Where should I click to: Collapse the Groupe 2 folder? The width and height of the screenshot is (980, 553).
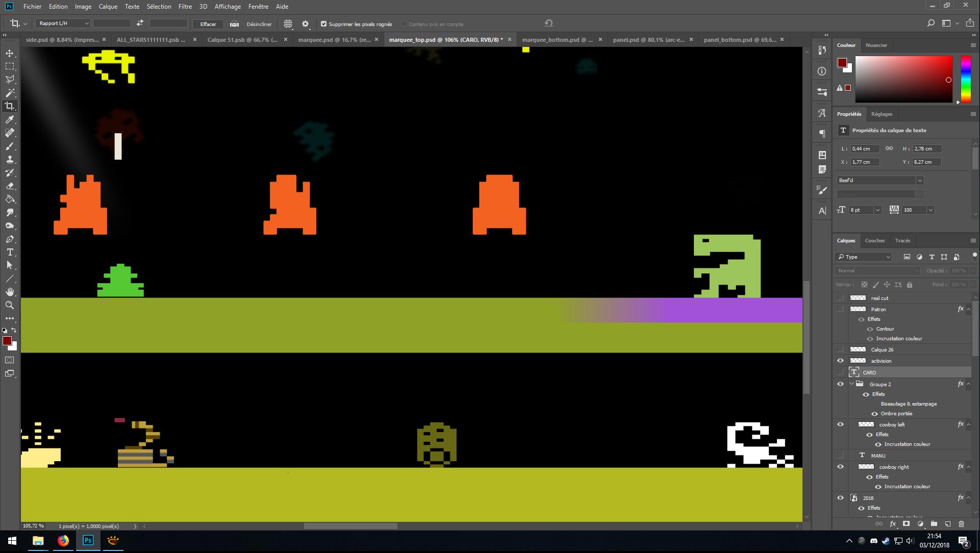click(x=851, y=384)
